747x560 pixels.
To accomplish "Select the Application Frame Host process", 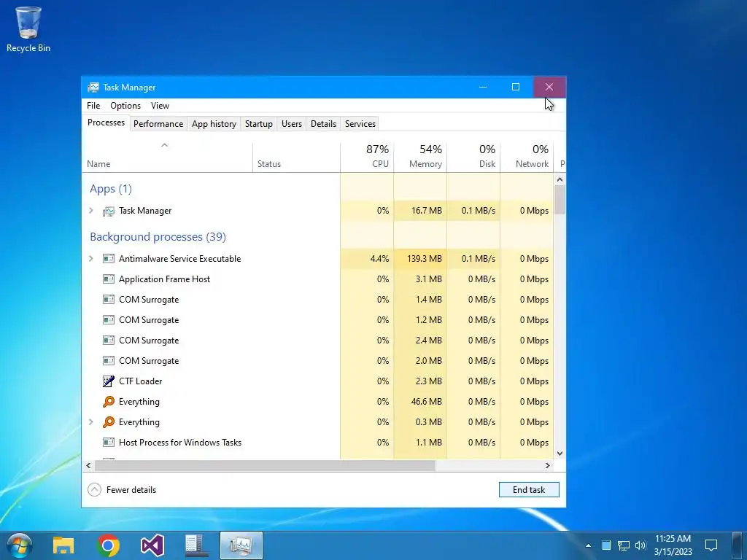I will [318, 279].
